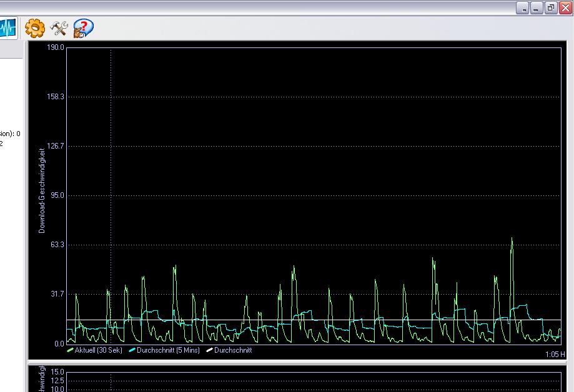This screenshot has height=392, width=574.
Task: Click the 95.0 value on the y-axis
Action: pos(57,195)
